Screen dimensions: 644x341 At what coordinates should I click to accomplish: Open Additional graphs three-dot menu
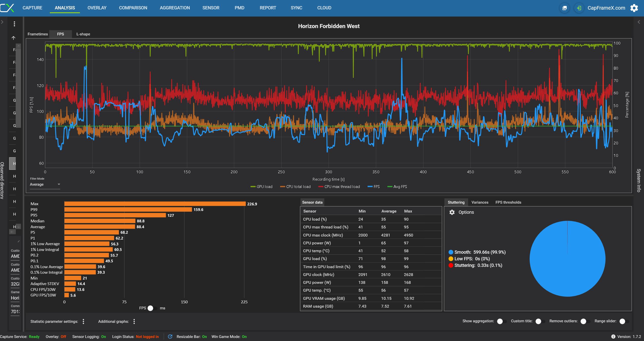[134, 322]
